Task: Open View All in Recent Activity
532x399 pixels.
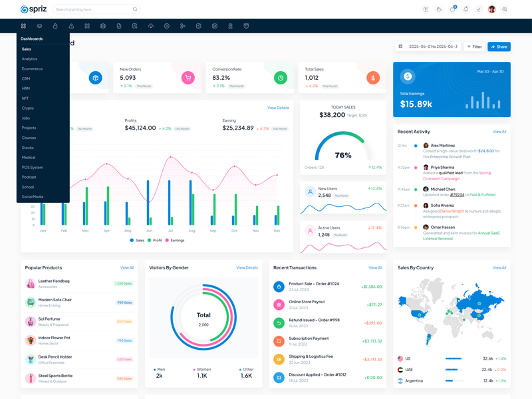Action: [x=499, y=132]
